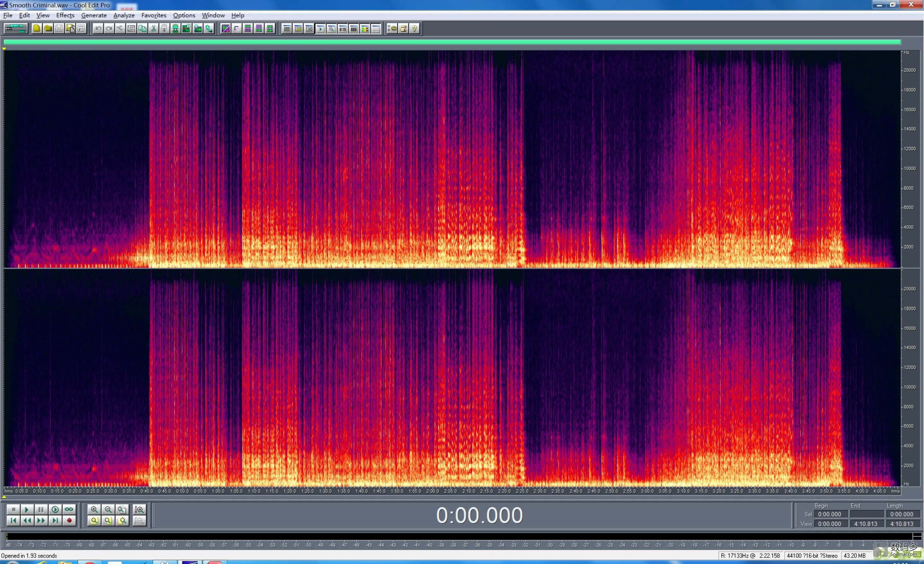Undo the last edit
Screen dimensions: 924x564
[x=98, y=29]
